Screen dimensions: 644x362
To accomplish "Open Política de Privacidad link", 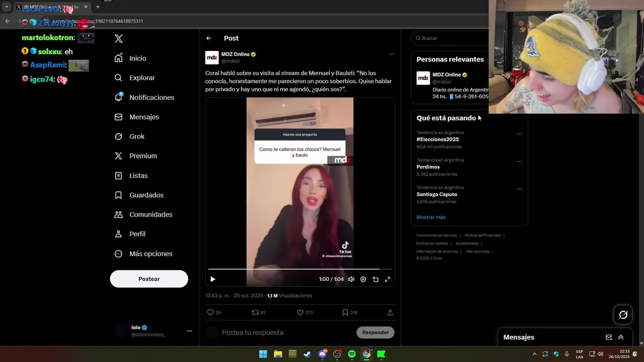I will (482, 235).
